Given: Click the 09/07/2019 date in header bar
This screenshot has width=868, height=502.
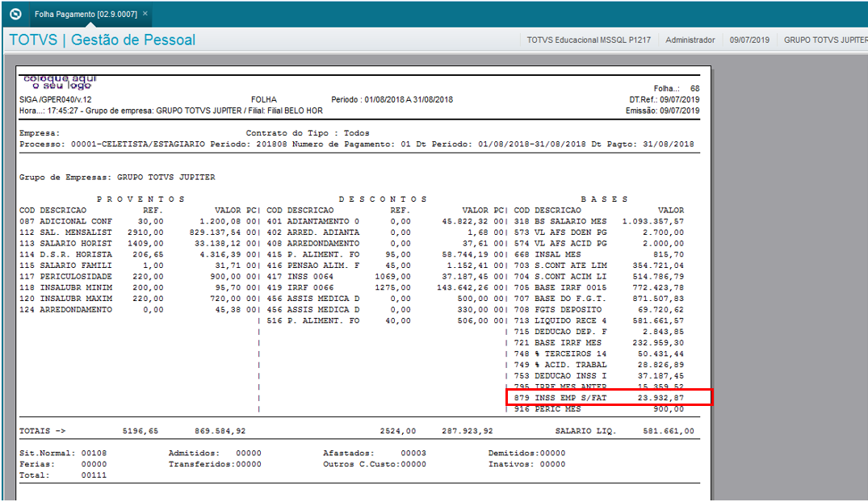Looking at the screenshot, I should pyautogui.click(x=749, y=40).
